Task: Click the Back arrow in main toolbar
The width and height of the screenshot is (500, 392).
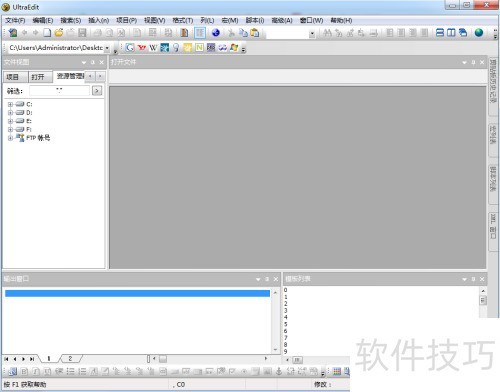Action: pyautogui.click(x=24, y=33)
